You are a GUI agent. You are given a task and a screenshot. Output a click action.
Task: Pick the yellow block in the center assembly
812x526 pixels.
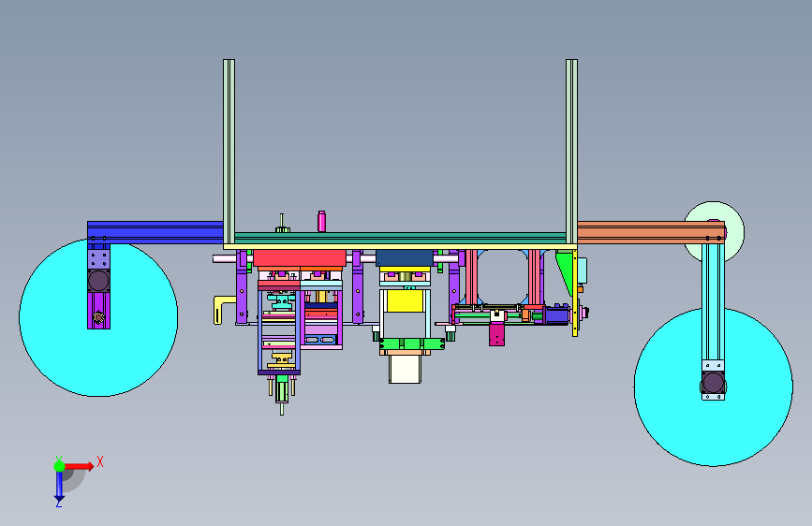pyautogui.click(x=405, y=300)
